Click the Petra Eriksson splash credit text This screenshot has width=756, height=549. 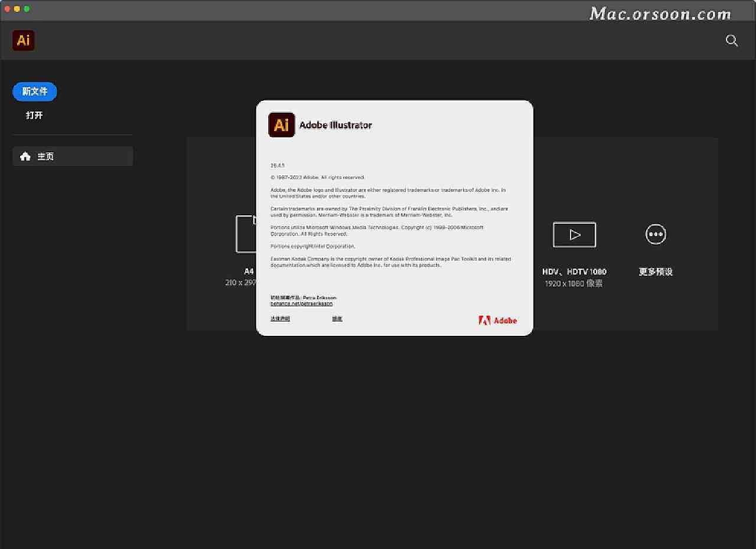click(304, 298)
